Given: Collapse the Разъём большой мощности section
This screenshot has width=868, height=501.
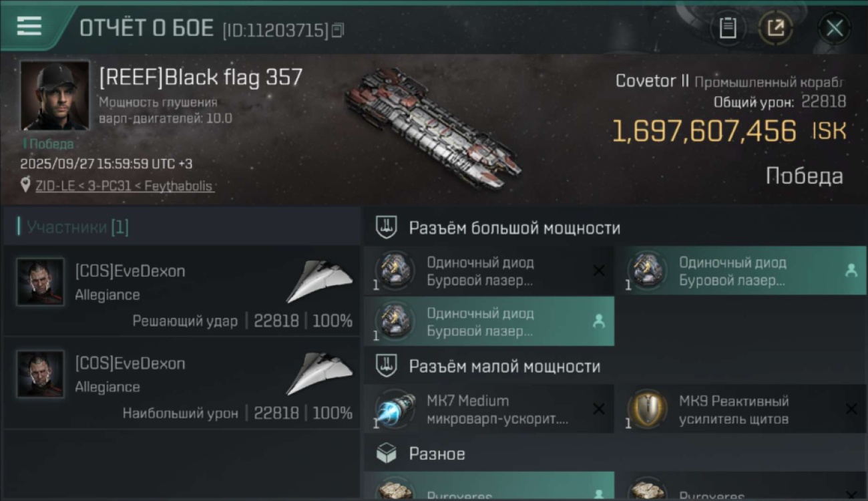Looking at the screenshot, I should click(514, 228).
